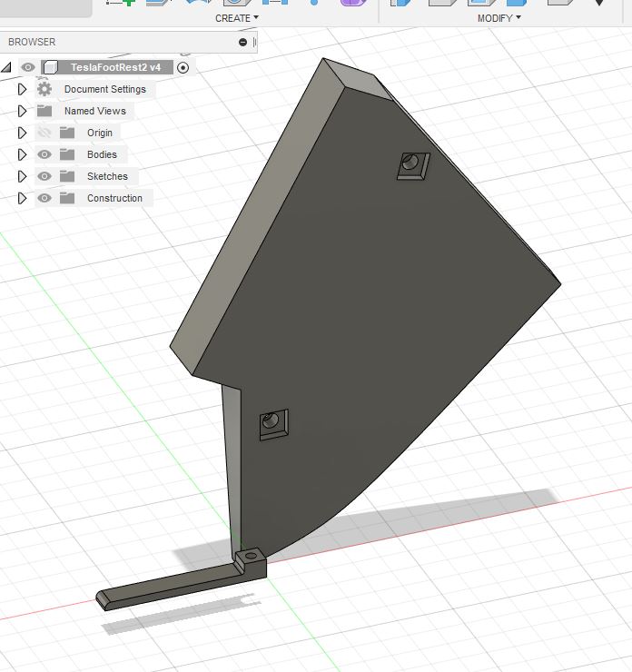Hide the Sketches folder
The height and width of the screenshot is (672, 632).
[x=44, y=176]
